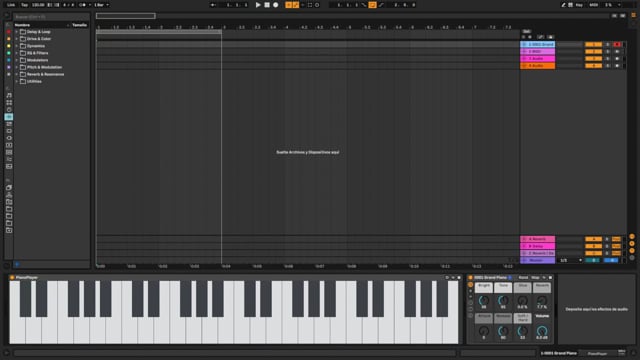
Task: Disarm the Grand Piano track record arm
Action: (617, 44)
